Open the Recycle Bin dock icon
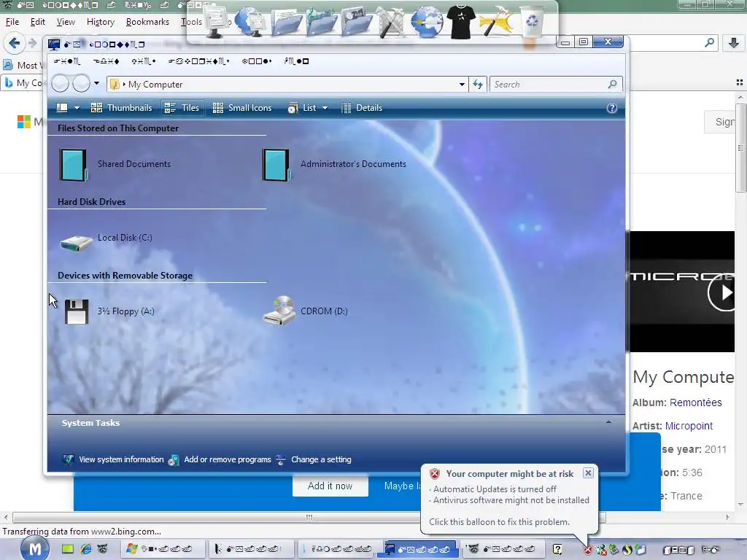Viewport: 747px width, 560px height. [532, 22]
